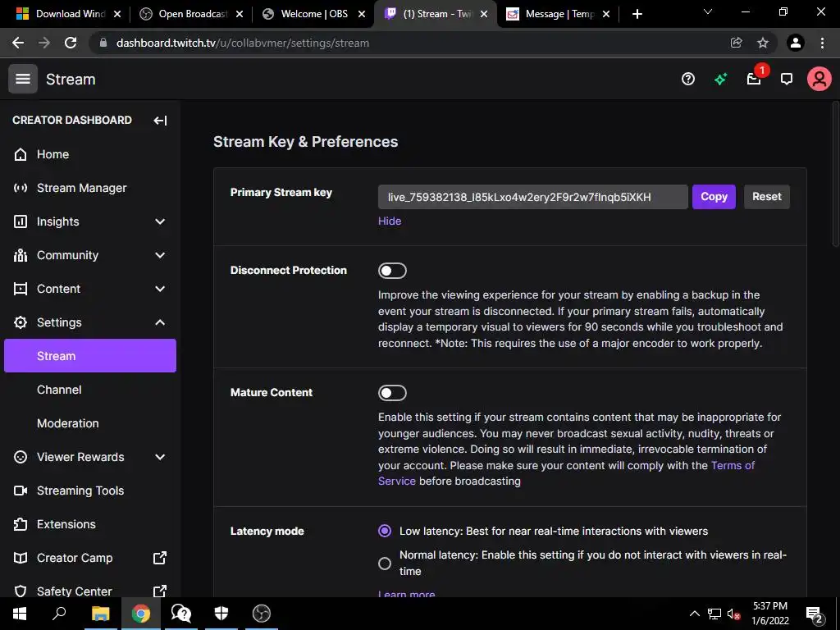
Task: Open File Explorer from taskbar
Action: pyautogui.click(x=100, y=614)
